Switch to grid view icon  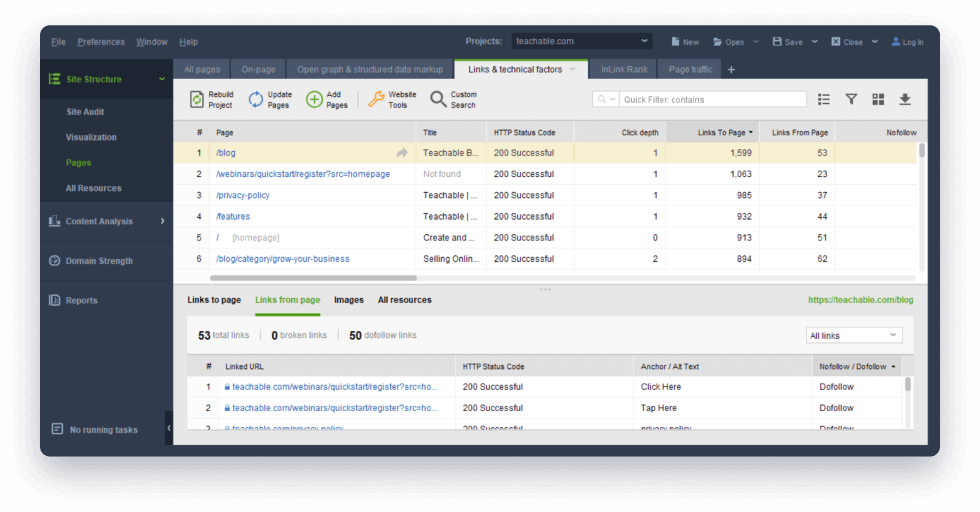[878, 99]
